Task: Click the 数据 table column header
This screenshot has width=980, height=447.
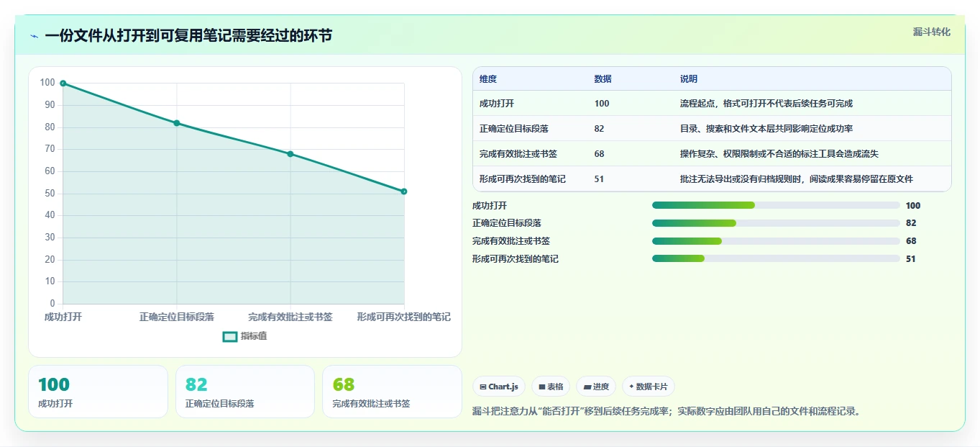Action: (603, 79)
